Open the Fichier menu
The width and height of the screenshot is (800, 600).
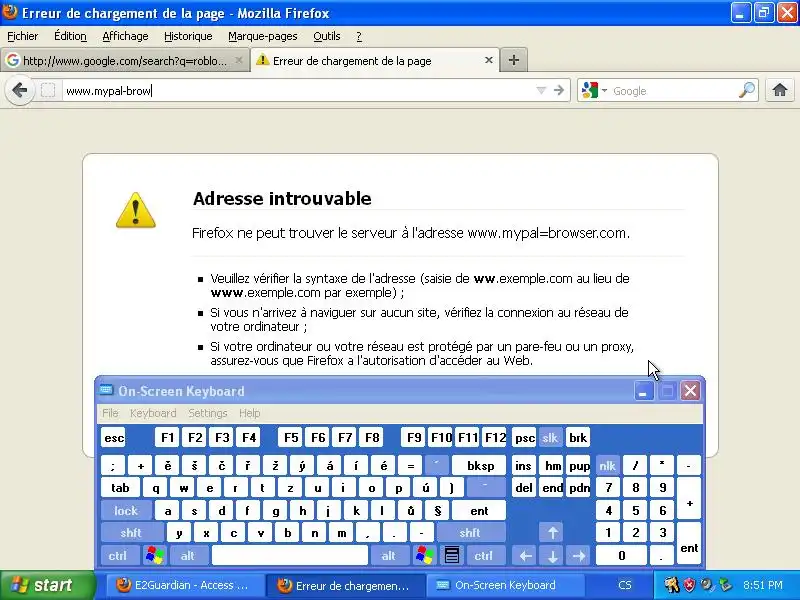click(x=22, y=36)
